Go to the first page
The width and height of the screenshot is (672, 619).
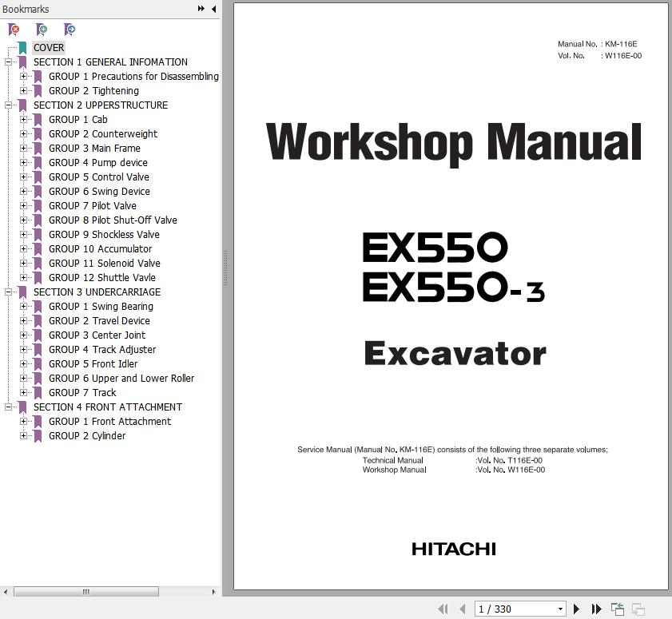tap(443, 609)
